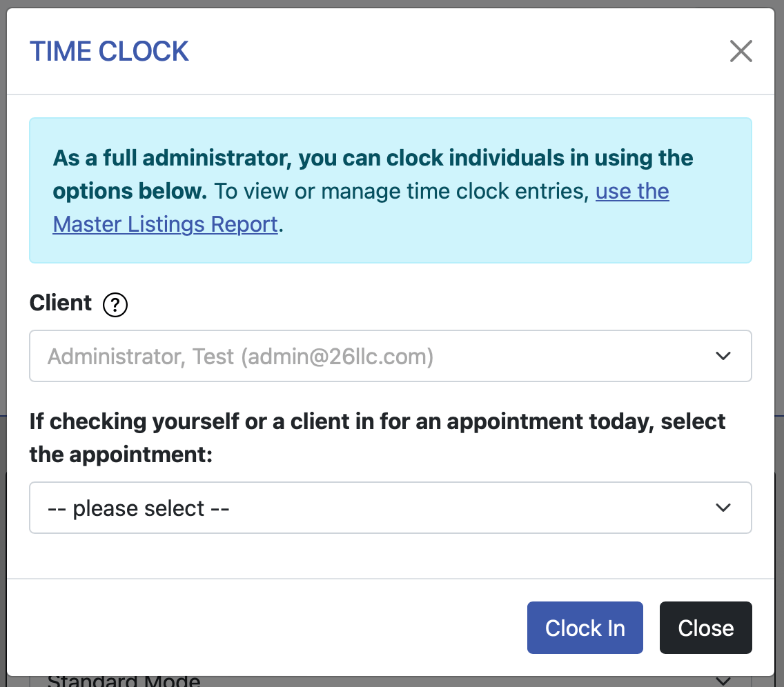The height and width of the screenshot is (687, 784).
Task: Click the downward arrow in the appointment combo box
Action: point(723,508)
